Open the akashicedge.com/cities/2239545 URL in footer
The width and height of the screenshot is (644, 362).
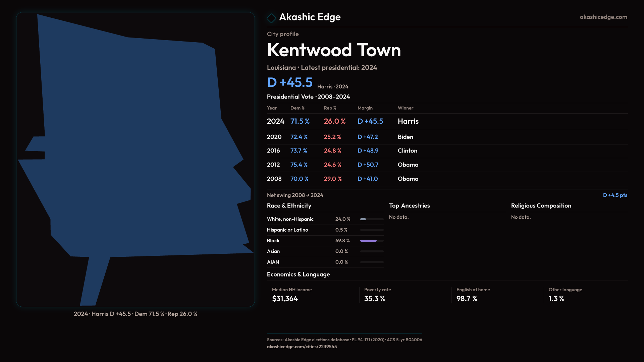302,347
